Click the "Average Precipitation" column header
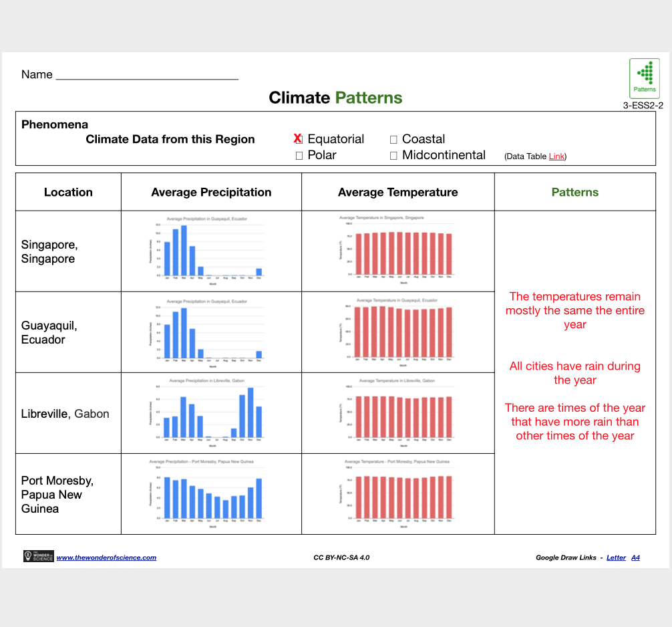This screenshot has width=672, height=627. coord(211,193)
